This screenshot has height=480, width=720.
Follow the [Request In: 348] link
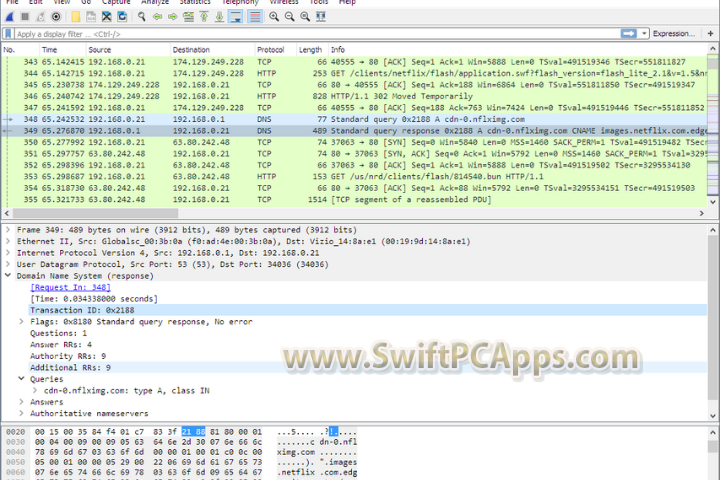[x=70, y=288]
